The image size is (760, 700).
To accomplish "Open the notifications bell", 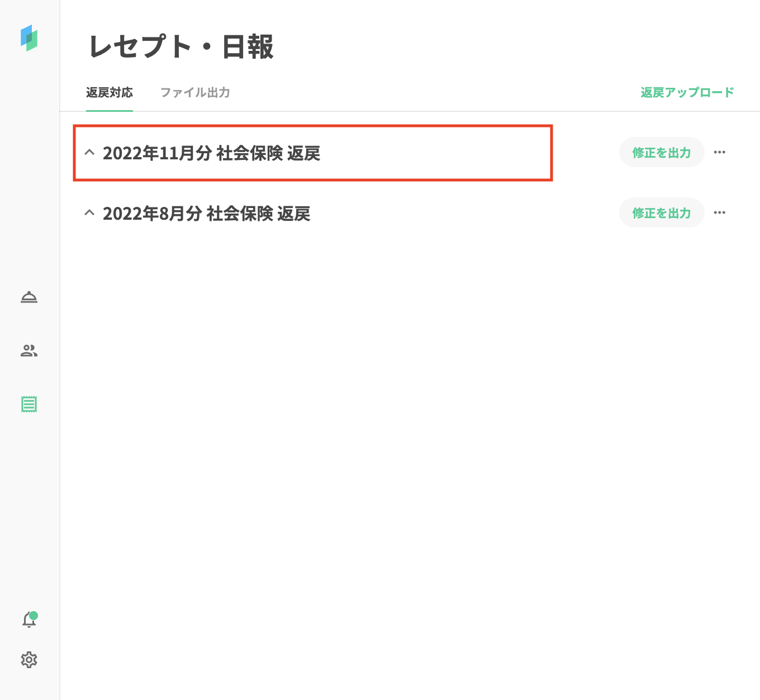I will click(x=28, y=621).
